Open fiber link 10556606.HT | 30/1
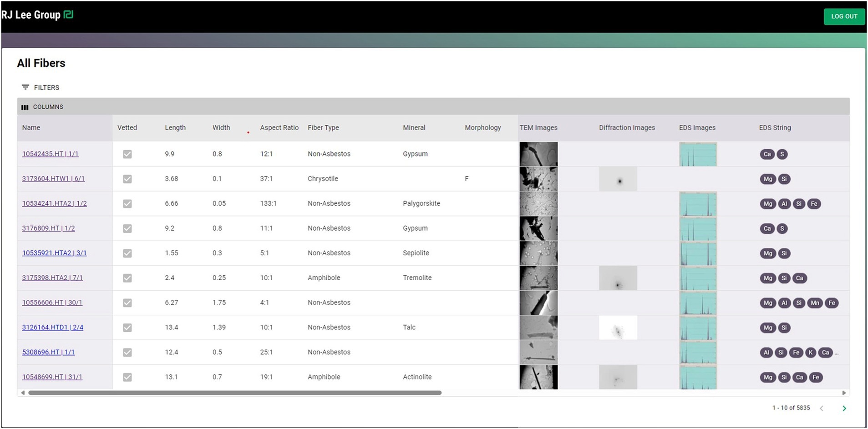The width and height of the screenshot is (868, 429). click(x=52, y=303)
